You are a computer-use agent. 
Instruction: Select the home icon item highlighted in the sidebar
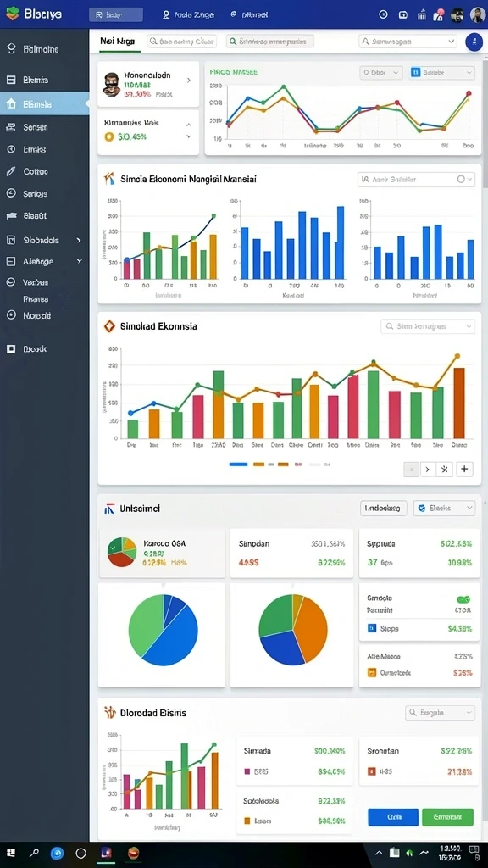click(x=44, y=103)
